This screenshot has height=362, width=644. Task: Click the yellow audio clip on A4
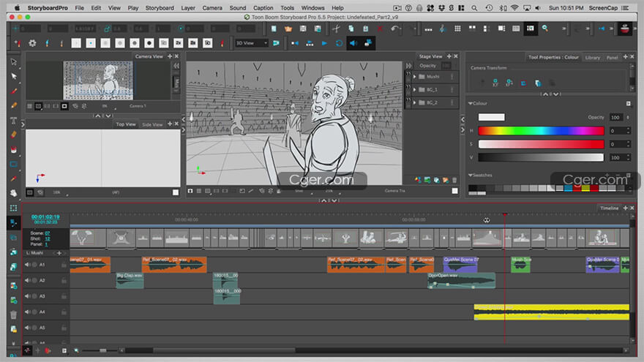(552, 312)
